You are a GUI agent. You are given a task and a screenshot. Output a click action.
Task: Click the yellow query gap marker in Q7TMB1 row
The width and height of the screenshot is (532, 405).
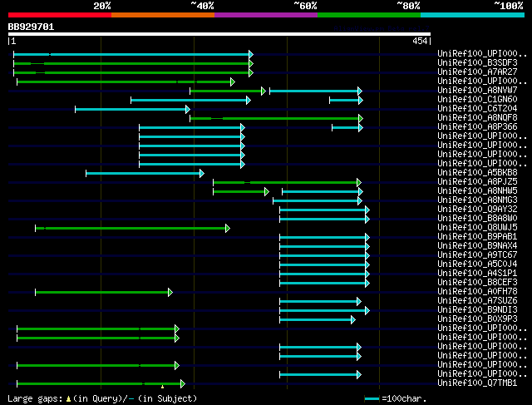163,387
